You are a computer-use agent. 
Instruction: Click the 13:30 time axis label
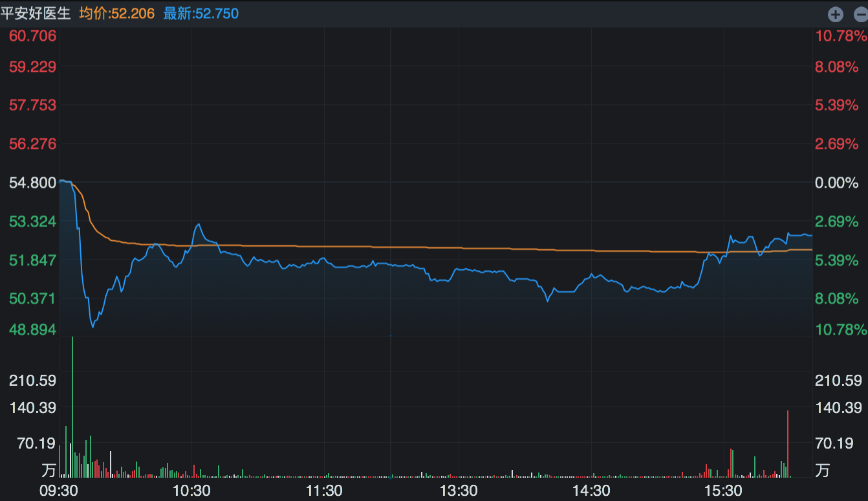pos(459,491)
